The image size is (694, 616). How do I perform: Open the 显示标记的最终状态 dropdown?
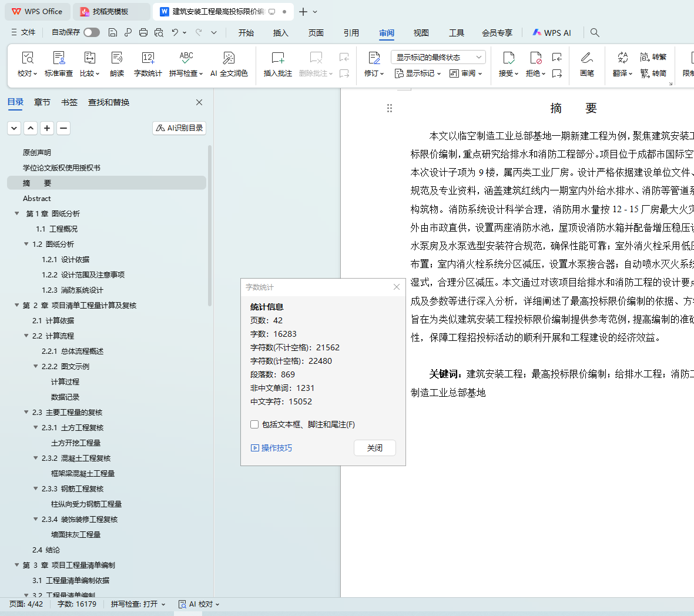click(x=438, y=57)
